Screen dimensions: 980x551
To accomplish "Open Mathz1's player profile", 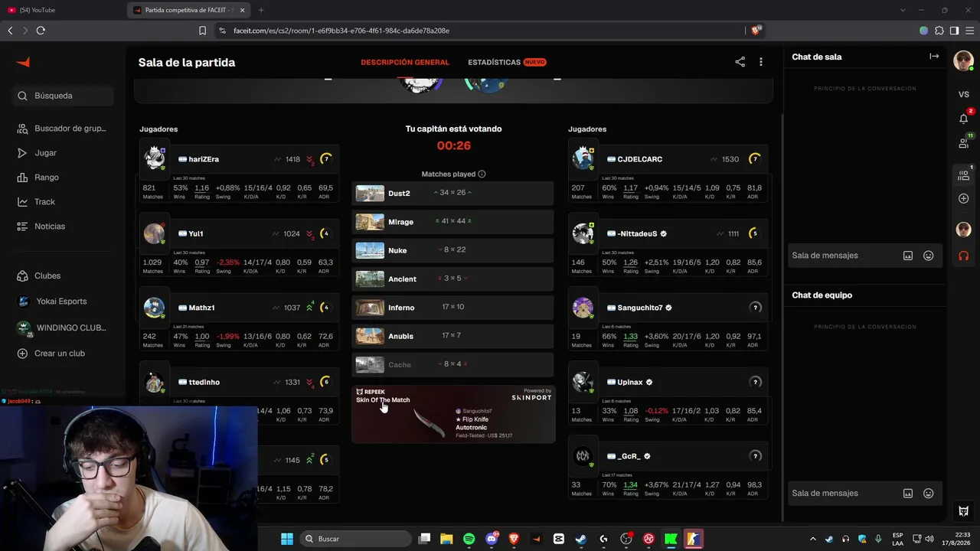I will tap(201, 308).
